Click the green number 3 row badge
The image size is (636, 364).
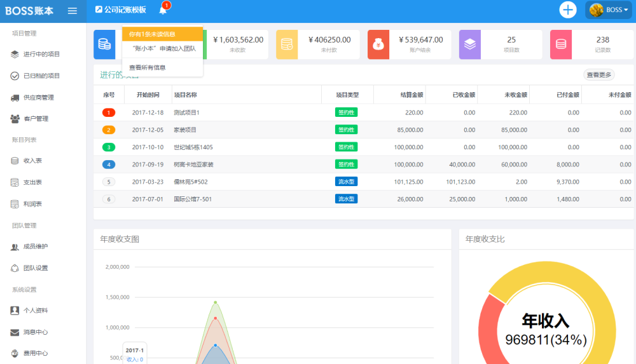coord(109,147)
